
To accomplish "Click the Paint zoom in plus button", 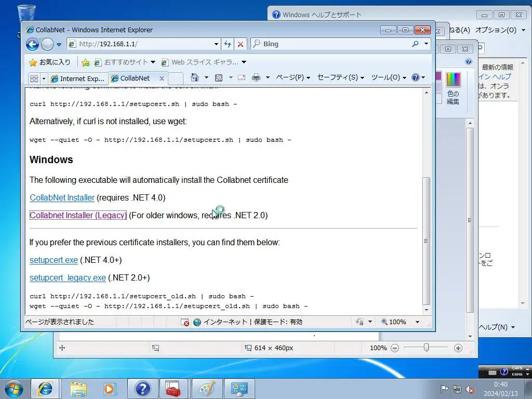I will (458, 348).
